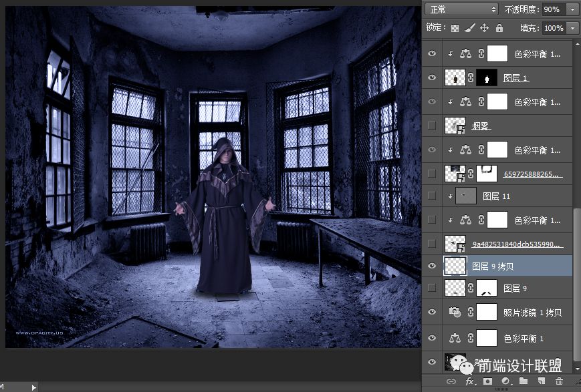Select the mask thumbnail of 图层 9
This screenshot has height=392, width=581.
[487, 288]
